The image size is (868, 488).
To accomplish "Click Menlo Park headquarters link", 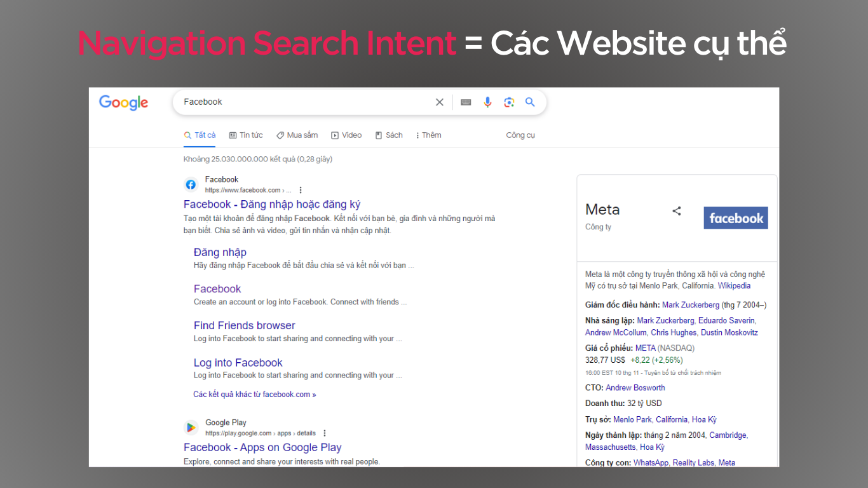I will (x=632, y=420).
